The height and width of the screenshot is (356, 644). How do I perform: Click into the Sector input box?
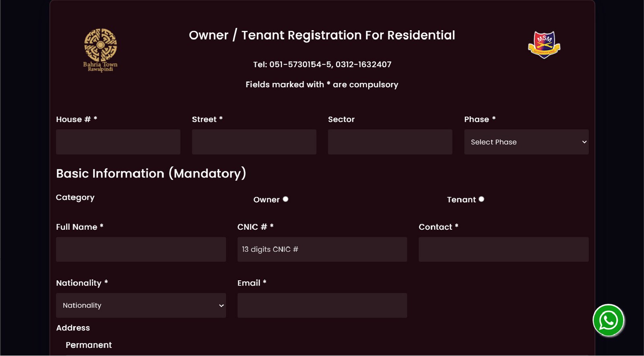coord(390,142)
